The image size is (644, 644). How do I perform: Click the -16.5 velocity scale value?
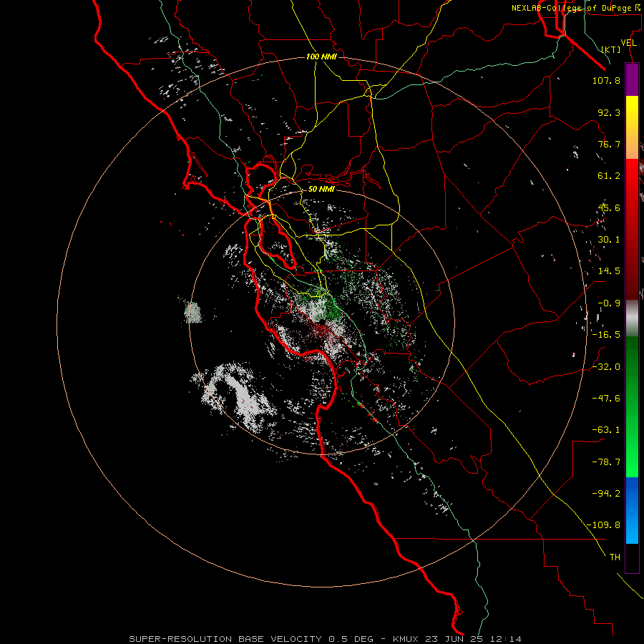point(606,335)
